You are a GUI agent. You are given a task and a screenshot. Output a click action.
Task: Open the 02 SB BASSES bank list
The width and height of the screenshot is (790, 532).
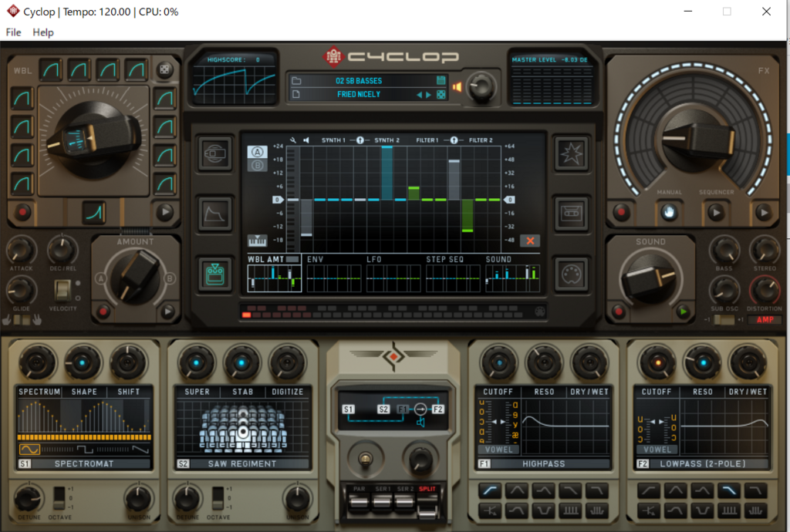[x=359, y=80]
